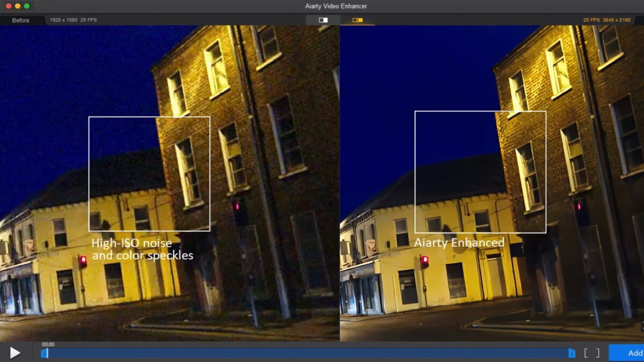
Task: Set trim end with right bracket icon
Action: point(597,353)
